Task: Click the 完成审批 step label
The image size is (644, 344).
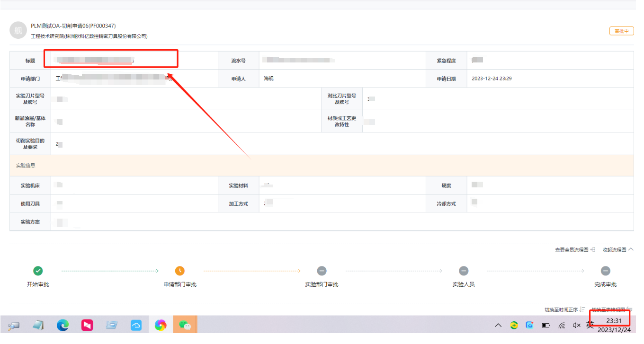Action: [606, 284]
